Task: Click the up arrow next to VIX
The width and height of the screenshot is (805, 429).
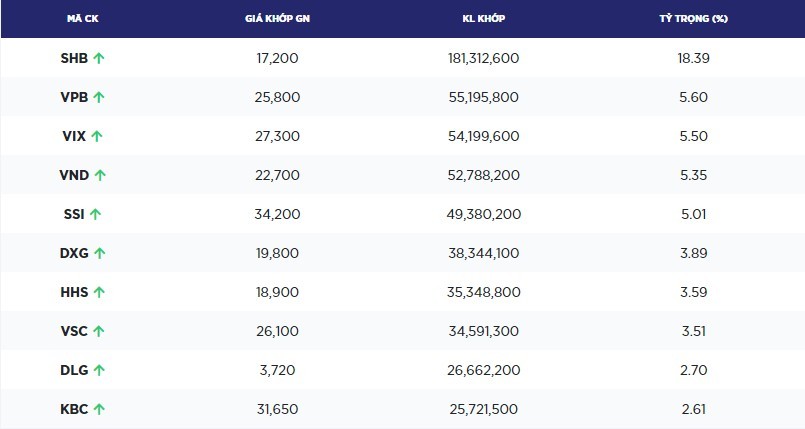Action: pyautogui.click(x=97, y=136)
